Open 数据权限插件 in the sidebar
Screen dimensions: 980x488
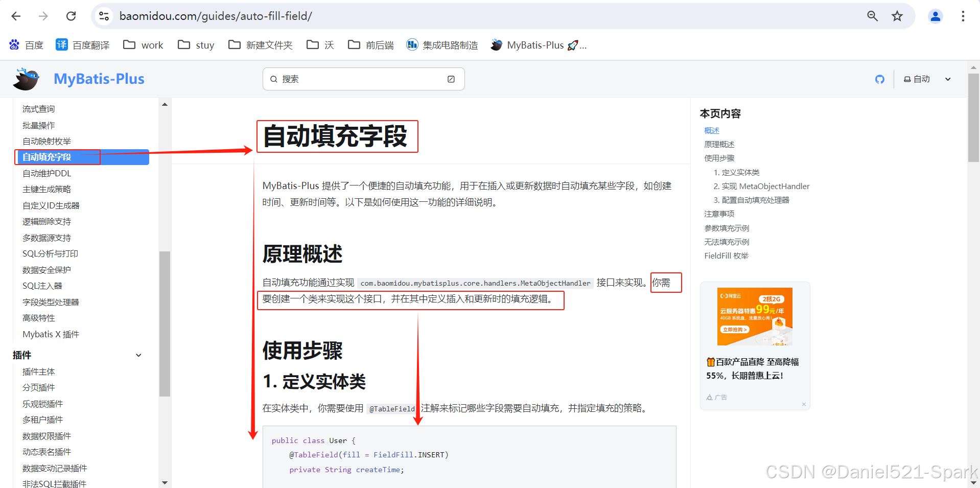coord(47,436)
